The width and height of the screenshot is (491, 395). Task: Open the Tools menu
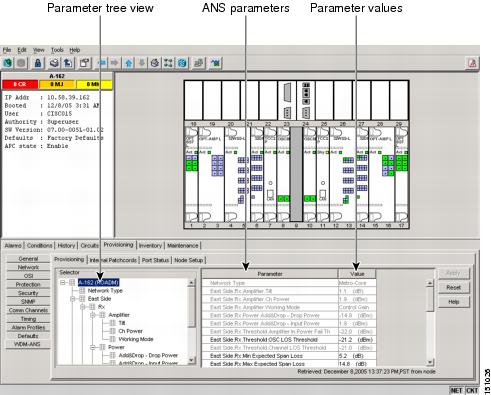(x=57, y=50)
